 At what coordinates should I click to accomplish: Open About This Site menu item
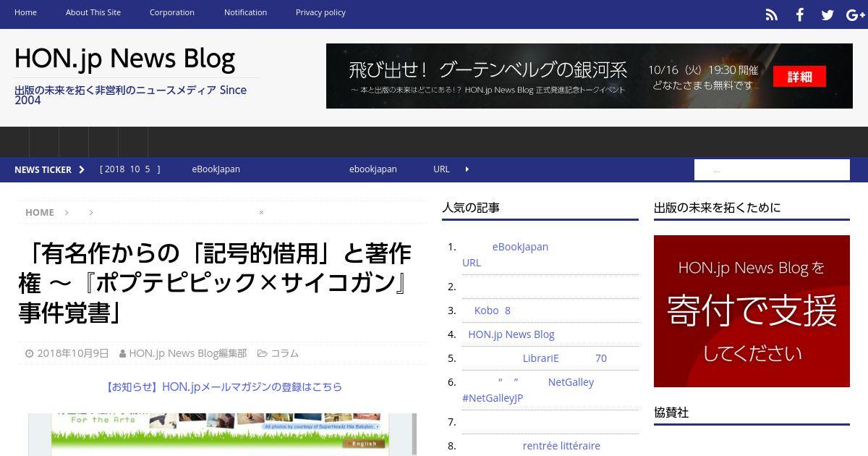tap(93, 12)
